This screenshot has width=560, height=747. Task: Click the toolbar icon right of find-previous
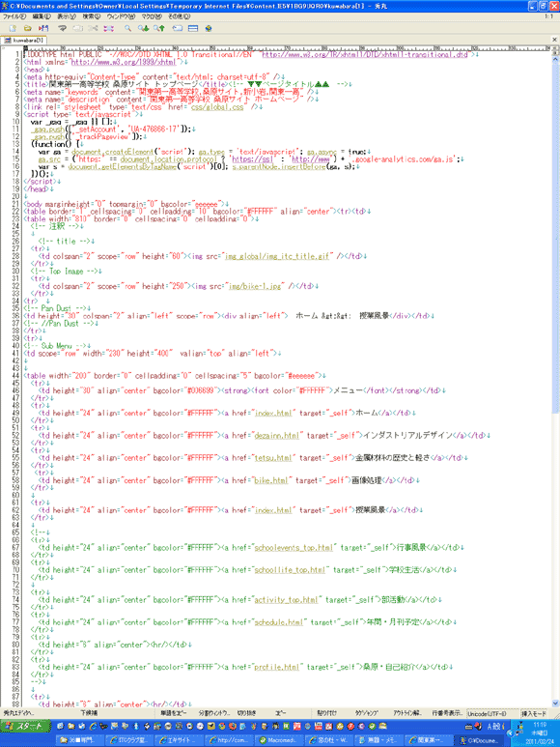177,28
